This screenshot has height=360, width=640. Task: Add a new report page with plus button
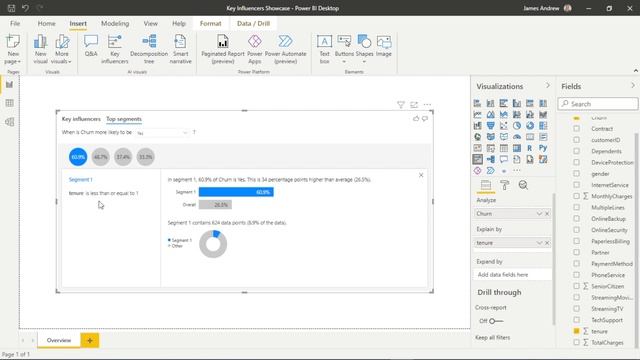[x=90, y=340]
